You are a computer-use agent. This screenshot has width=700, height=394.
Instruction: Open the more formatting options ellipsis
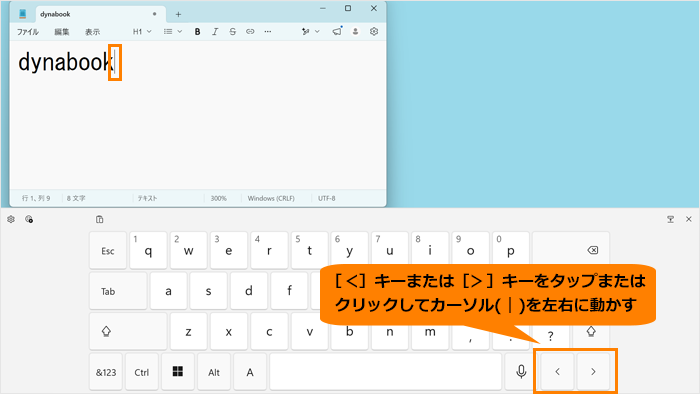[x=267, y=32]
